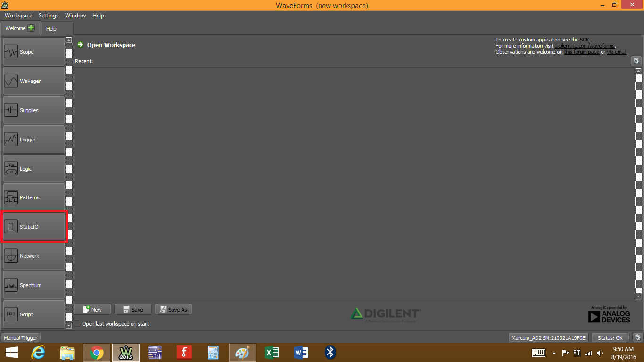Click the Open Workspace green arrow
The height and width of the screenshot is (362, 644).
point(81,45)
